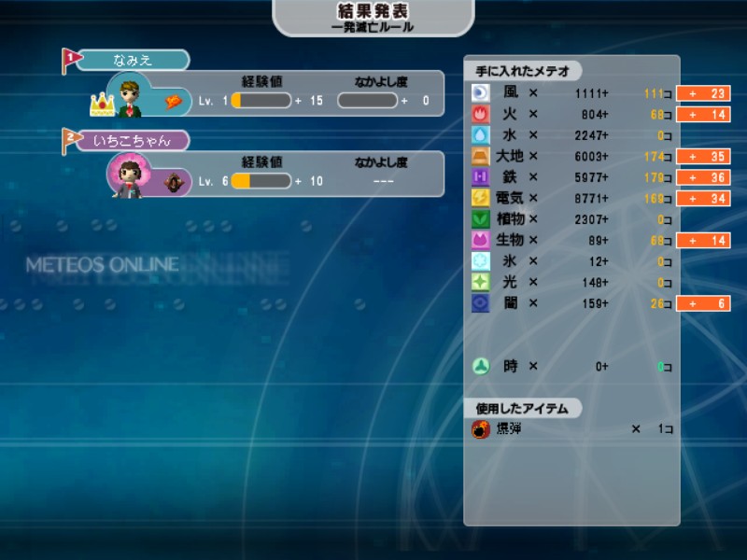Click the gold crown beside player one
The width and height of the screenshot is (747, 560).
coord(102,104)
